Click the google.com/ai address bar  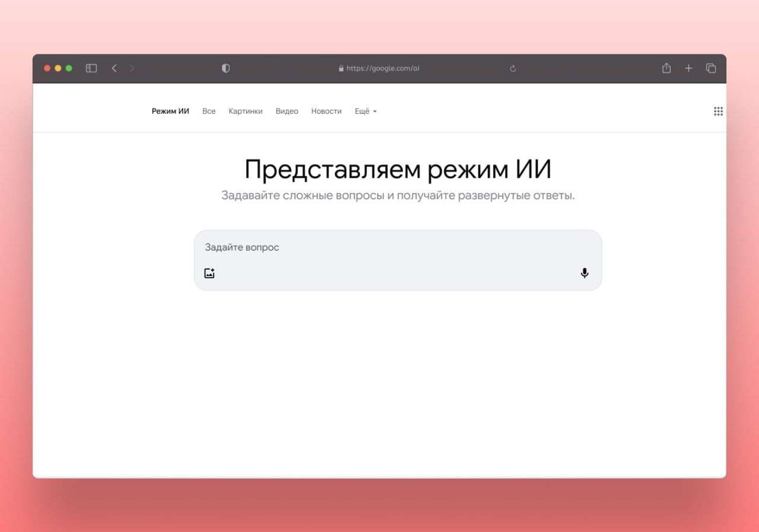[x=379, y=69]
